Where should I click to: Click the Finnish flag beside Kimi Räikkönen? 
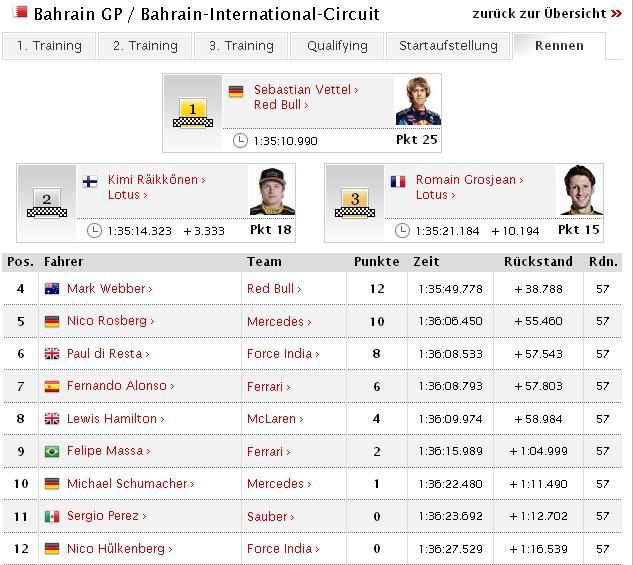(x=90, y=182)
